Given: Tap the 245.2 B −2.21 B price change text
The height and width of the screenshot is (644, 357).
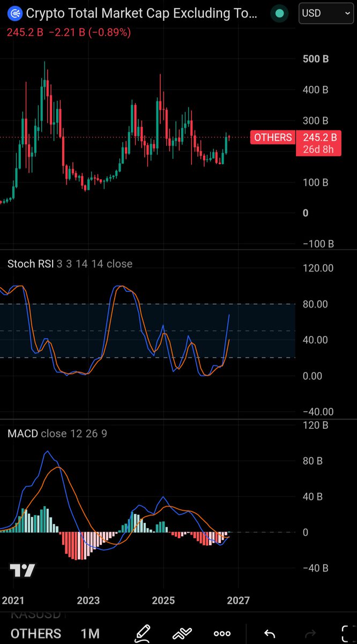Looking at the screenshot, I should point(69,32).
